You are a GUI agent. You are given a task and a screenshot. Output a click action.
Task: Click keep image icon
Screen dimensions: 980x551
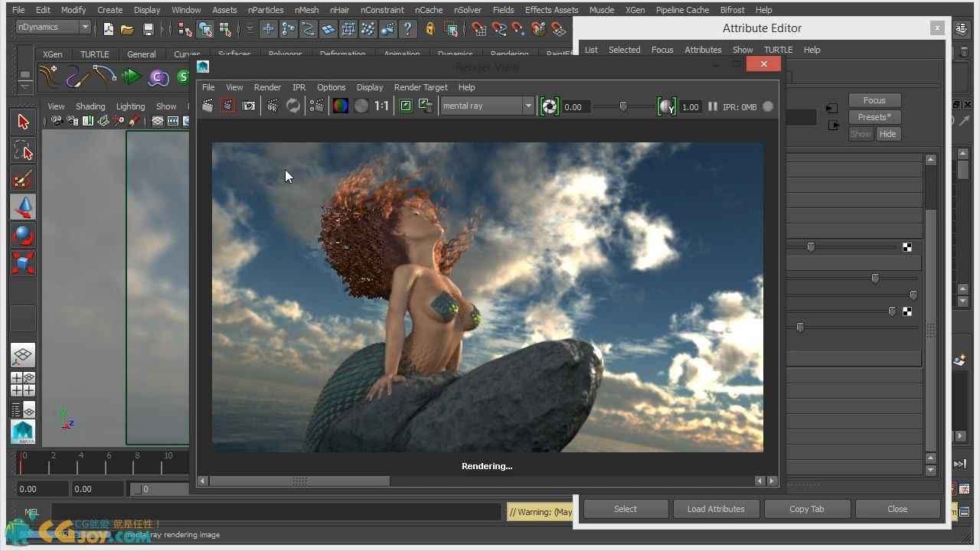tap(406, 106)
